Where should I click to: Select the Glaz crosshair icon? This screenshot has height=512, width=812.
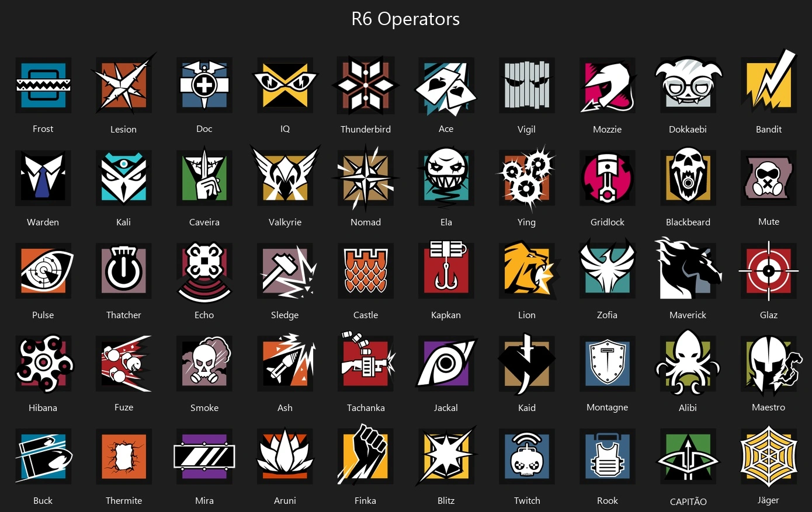(x=769, y=271)
